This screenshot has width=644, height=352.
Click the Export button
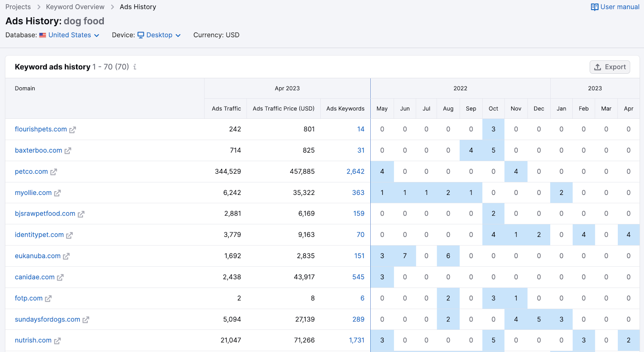point(610,67)
